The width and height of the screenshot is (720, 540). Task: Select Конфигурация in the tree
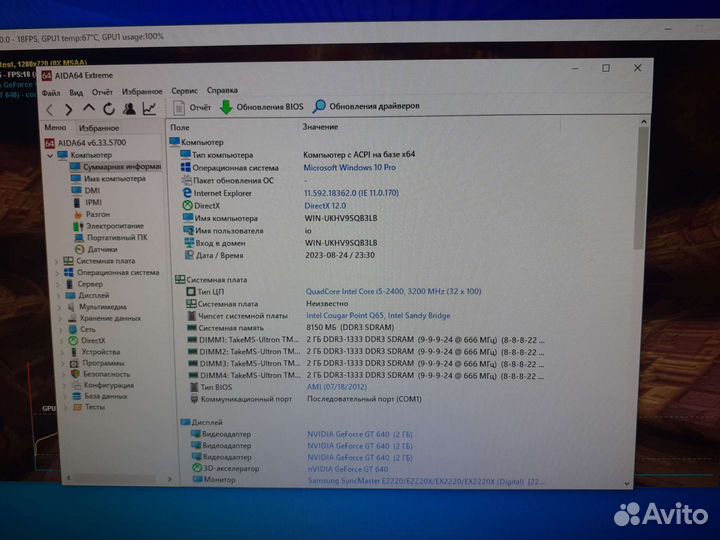tap(103, 385)
